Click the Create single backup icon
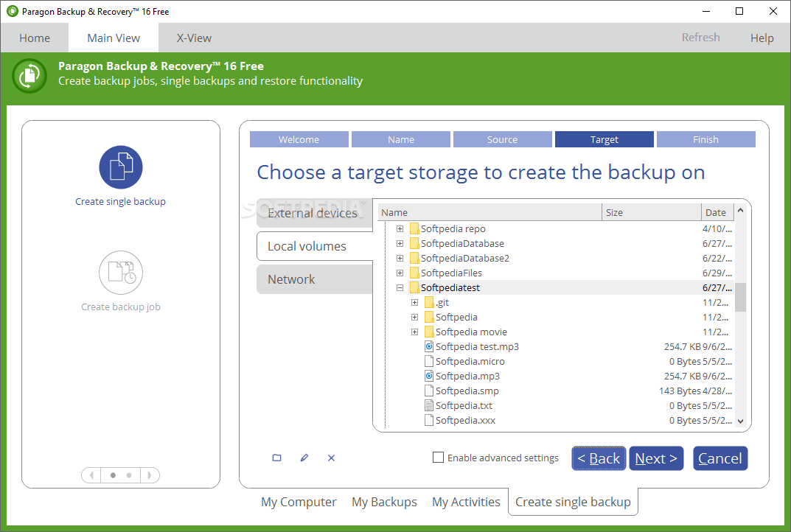 click(x=121, y=167)
